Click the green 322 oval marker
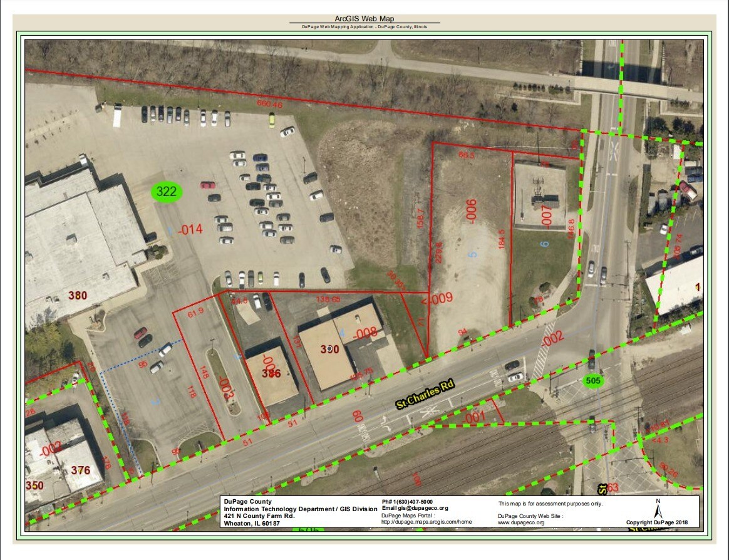729x560 pixels. click(x=167, y=192)
